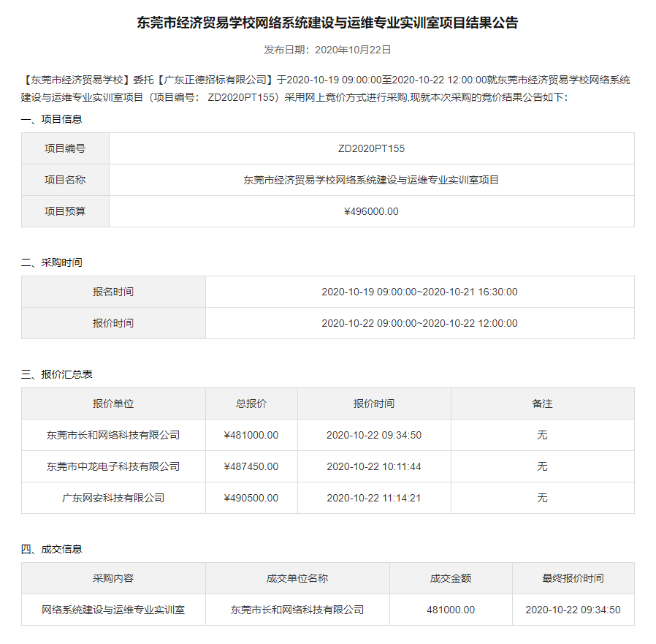Click the project name value in the table

coord(372,180)
